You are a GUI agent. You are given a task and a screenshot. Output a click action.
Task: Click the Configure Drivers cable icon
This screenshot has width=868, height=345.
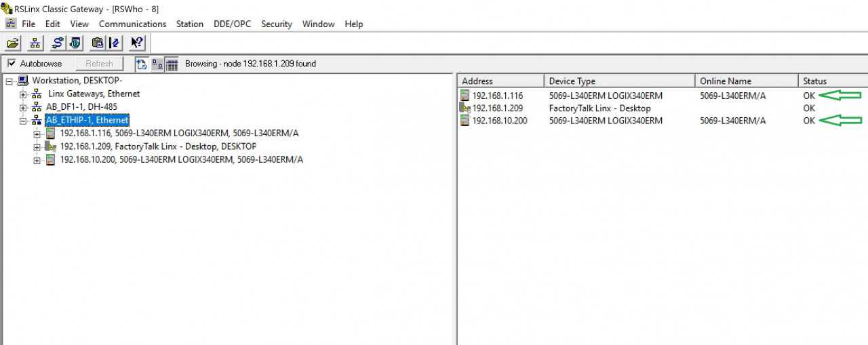[x=58, y=43]
